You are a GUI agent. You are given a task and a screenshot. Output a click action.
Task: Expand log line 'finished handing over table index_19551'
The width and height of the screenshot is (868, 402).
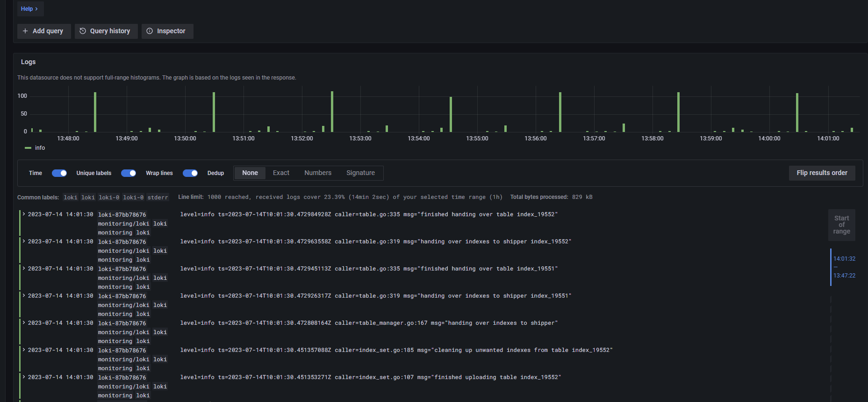24,269
